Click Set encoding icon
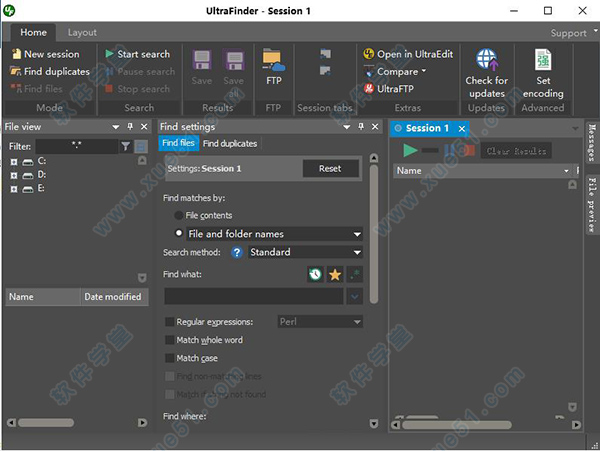The width and height of the screenshot is (600, 451). pos(543,60)
